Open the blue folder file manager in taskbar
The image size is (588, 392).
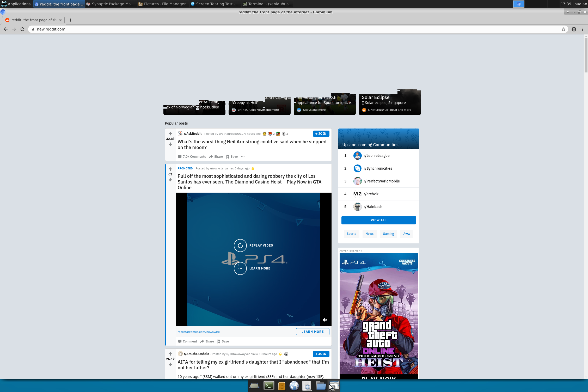[321, 385]
